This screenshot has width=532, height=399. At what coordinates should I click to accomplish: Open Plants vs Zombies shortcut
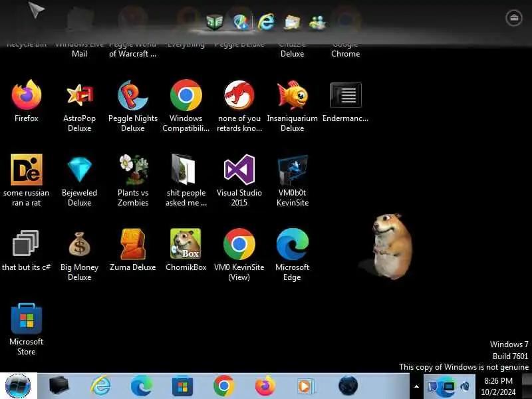(132, 180)
